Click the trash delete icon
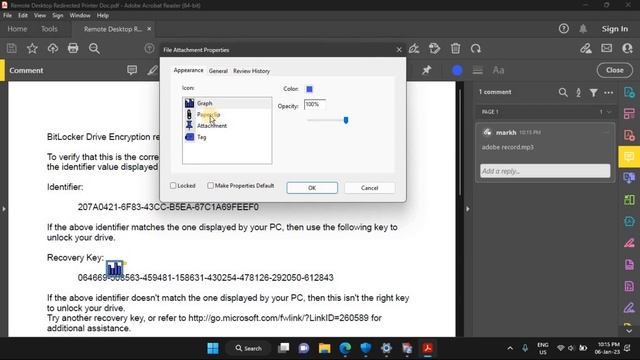Viewport: 640px width, 360px height. click(x=456, y=49)
